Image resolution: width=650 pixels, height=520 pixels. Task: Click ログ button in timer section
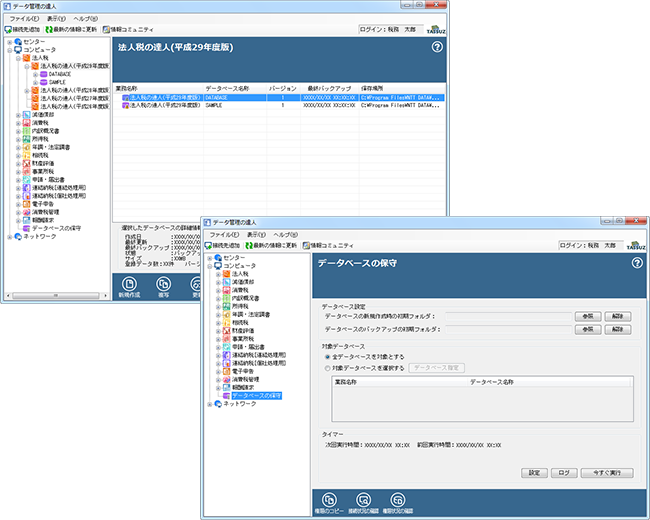click(x=564, y=473)
